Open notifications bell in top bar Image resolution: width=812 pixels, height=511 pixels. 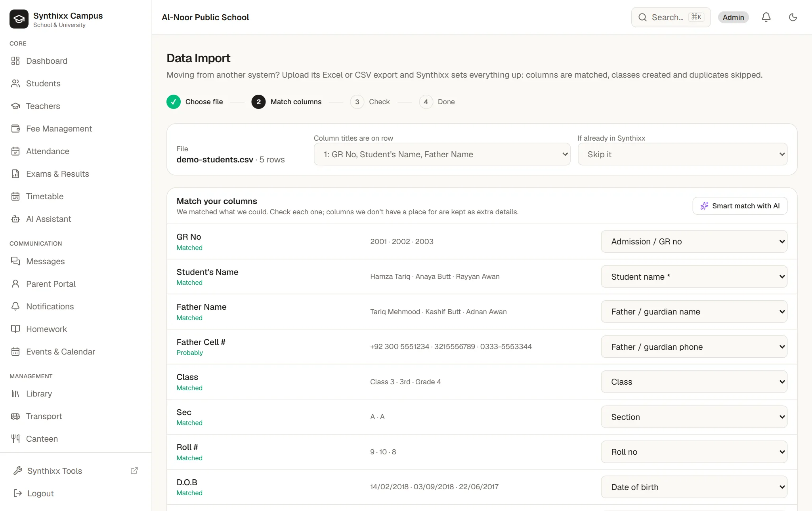point(766,17)
